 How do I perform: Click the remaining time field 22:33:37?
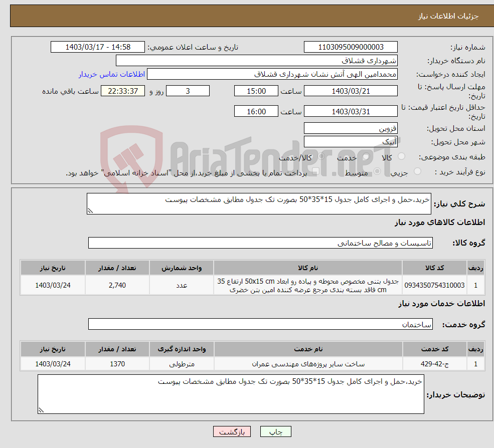(x=123, y=91)
